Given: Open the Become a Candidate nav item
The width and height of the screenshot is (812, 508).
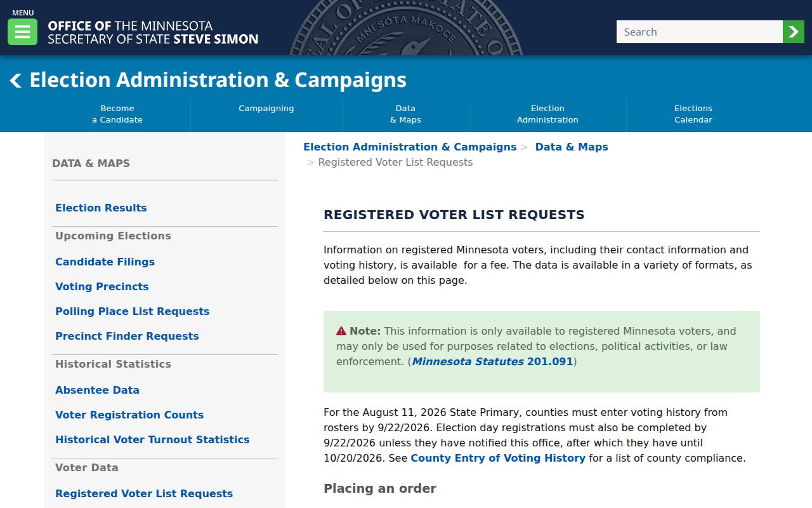Looking at the screenshot, I should 117,114.
